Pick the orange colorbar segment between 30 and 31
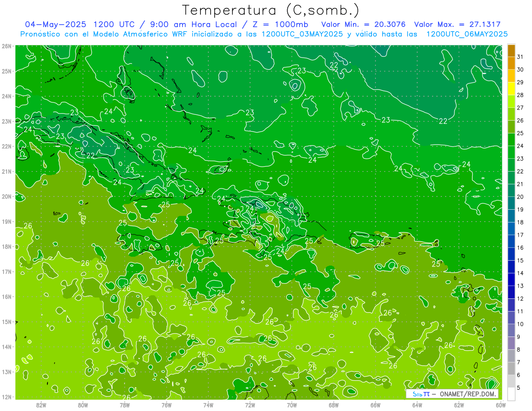Screen dimensions: 532x411 point(511,63)
